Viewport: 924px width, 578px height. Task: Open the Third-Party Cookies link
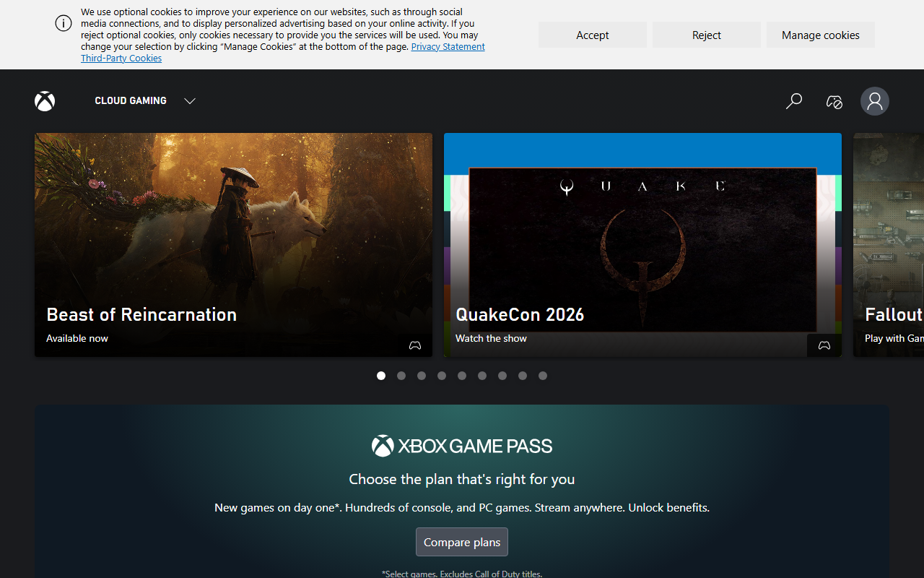tap(121, 58)
